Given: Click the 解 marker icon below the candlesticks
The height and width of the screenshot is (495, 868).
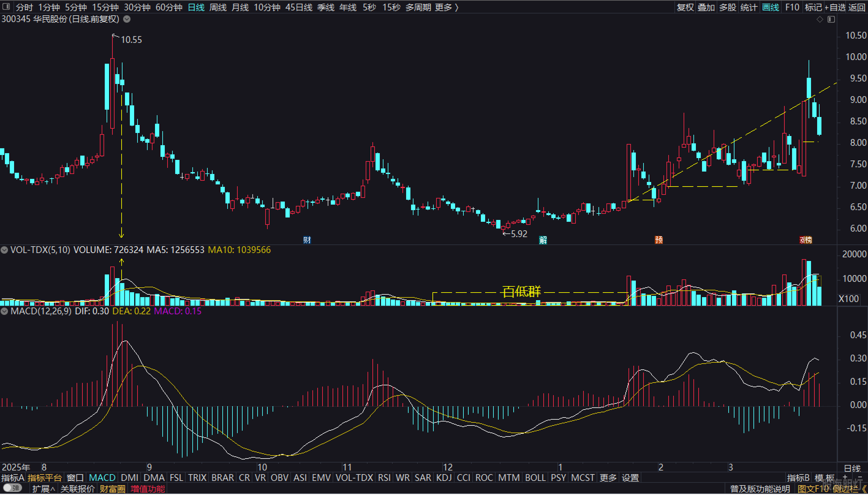Looking at the screenshot, I should [x=543, y=240].
